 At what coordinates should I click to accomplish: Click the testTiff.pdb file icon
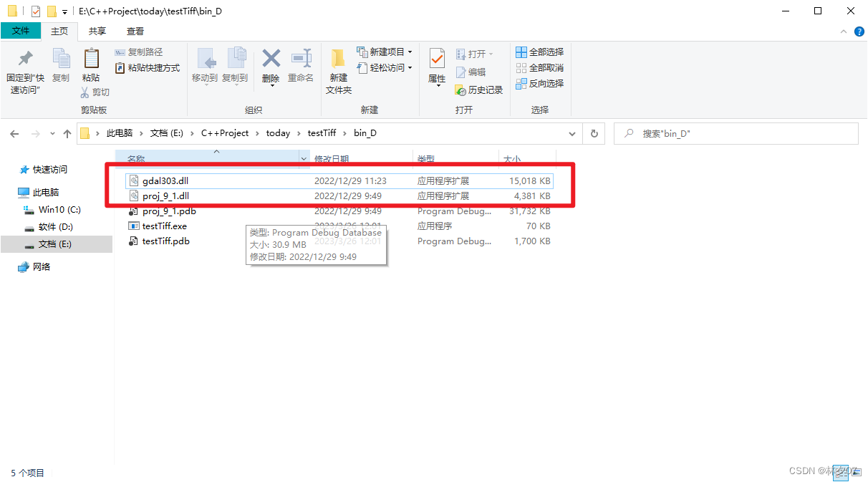133,241
